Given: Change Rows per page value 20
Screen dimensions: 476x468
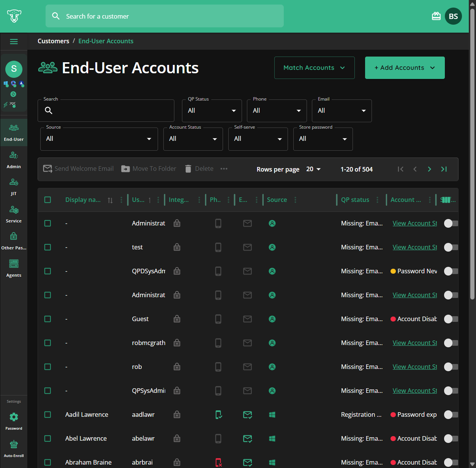Looking at the screenshot, I should click(313, 169).
